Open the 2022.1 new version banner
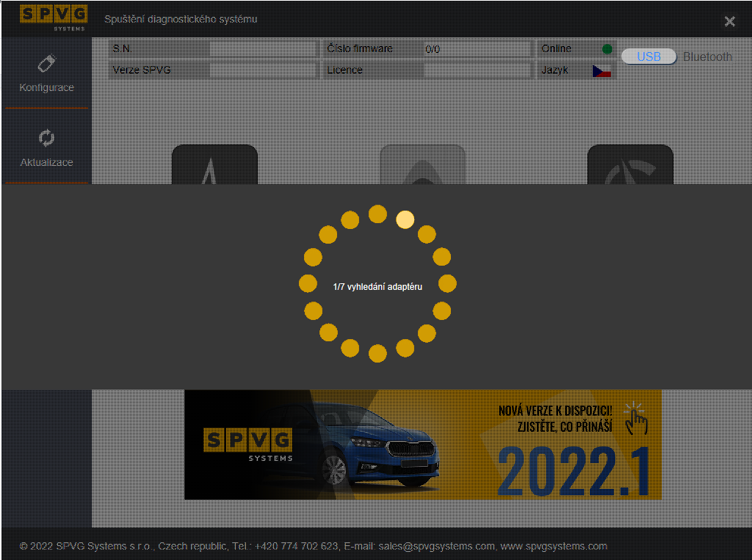This screenshot has height=560, width=752. (x=423, y=445)
